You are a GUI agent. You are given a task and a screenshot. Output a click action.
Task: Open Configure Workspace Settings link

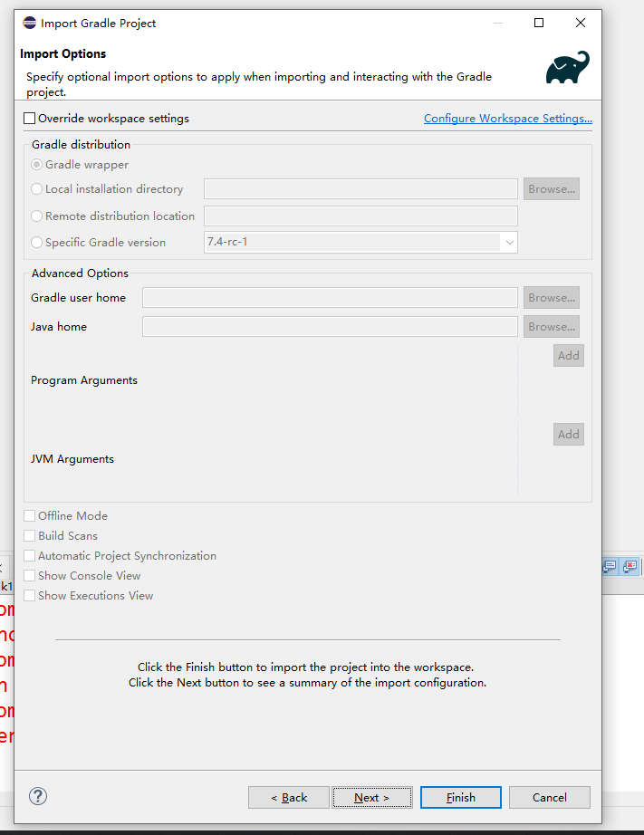click(x=507, y=119)
